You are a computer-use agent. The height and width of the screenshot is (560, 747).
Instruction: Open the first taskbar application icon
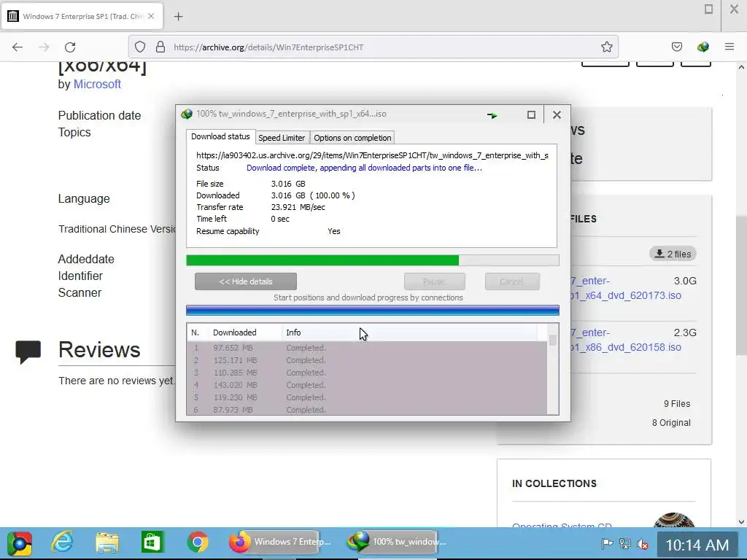(20, 542)
